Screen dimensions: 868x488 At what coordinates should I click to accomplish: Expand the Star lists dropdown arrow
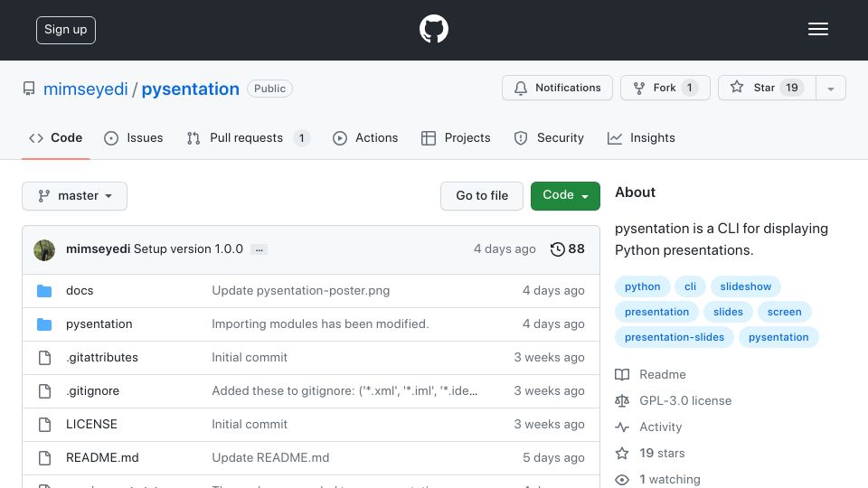point(830,89)
